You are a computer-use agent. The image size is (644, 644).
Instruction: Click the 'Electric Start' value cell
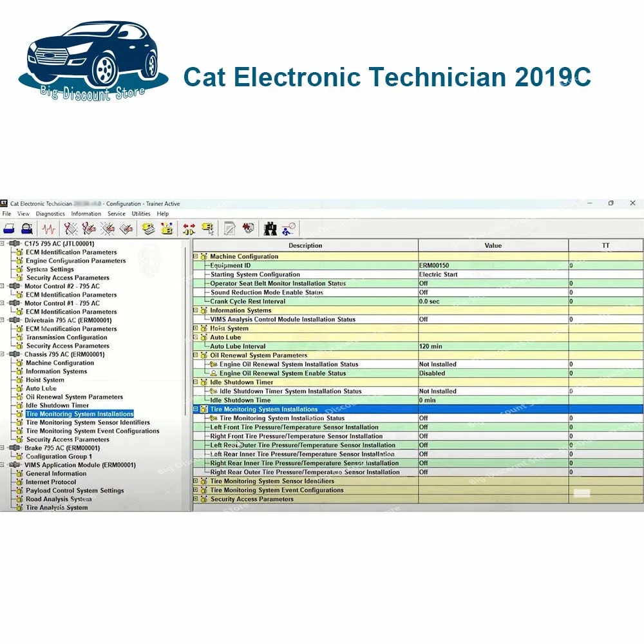coord(493,274)
